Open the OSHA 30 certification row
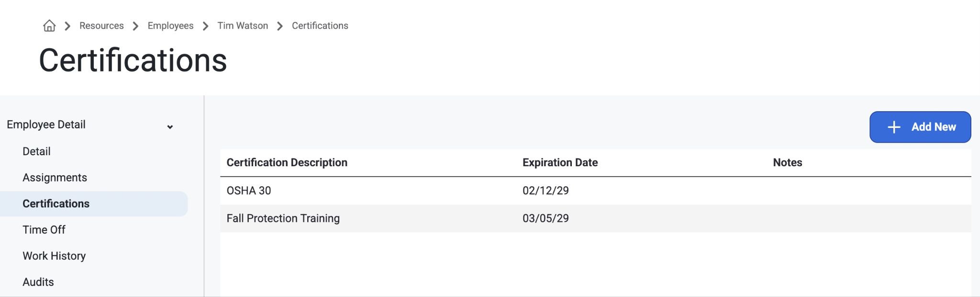Image resolution: width=980 pixels, height=297 pixels. tap(596, 191)
